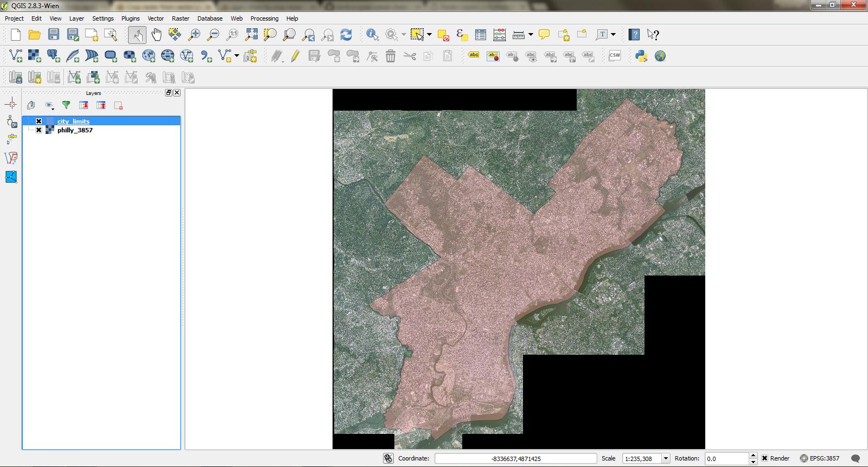Open the attribute table
This screenshot has width=868, height=467.
click(481, 35)
